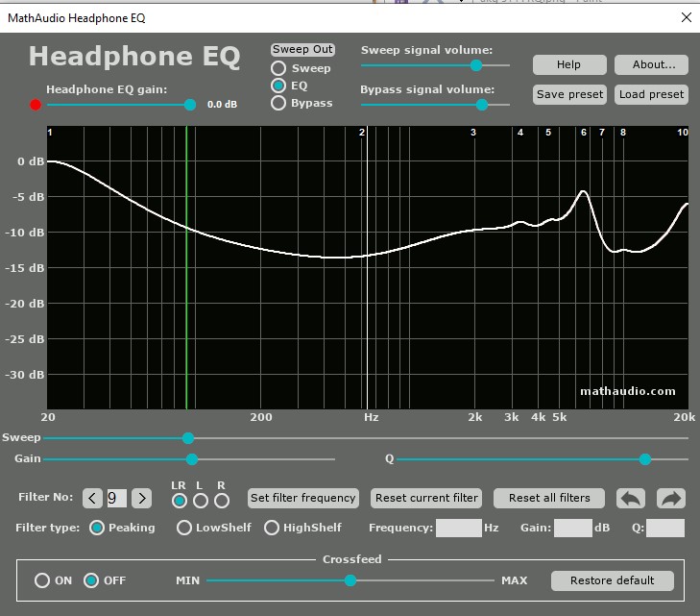
Task: Open the Help button
Action: click(569, 64)
